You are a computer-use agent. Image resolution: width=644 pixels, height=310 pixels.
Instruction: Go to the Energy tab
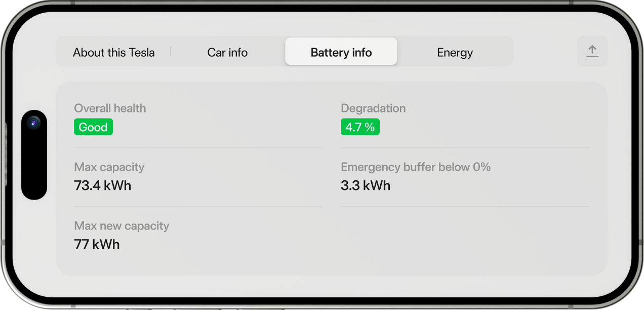coord(455,52)
